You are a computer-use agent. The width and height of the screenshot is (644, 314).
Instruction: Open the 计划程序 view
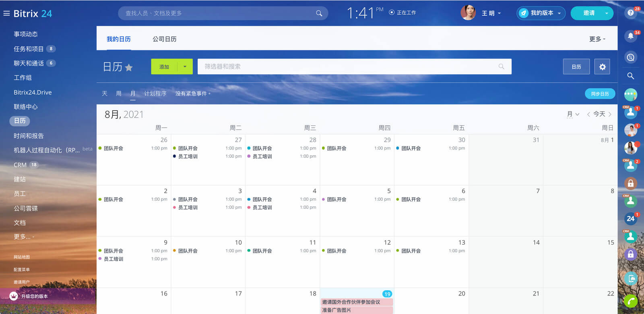coord(155,94)
